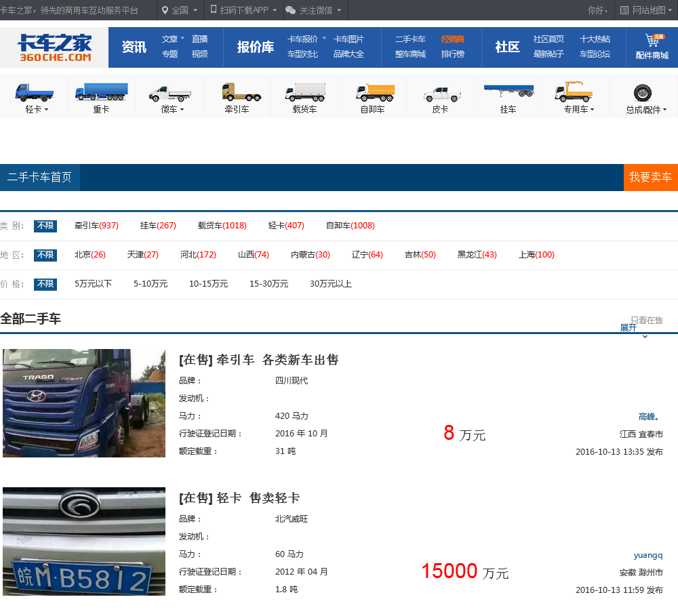Go to 二手卡车 nav link
The image size is (678, 616).
click(x=410, y=39)
